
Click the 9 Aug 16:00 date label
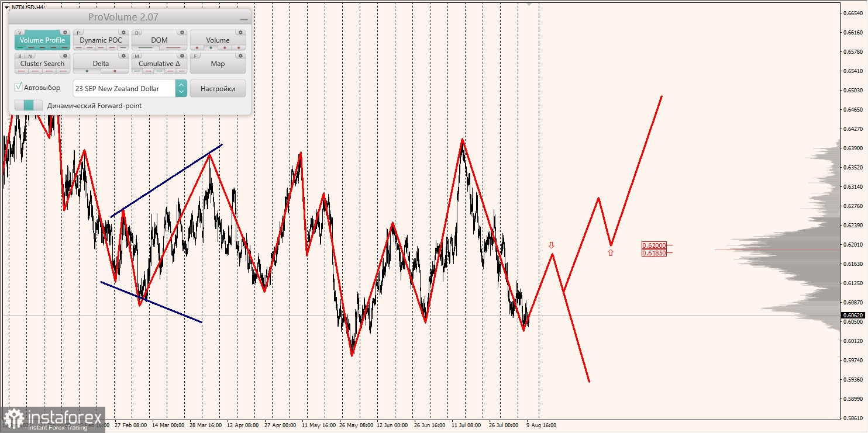click(x=541, y=425)
